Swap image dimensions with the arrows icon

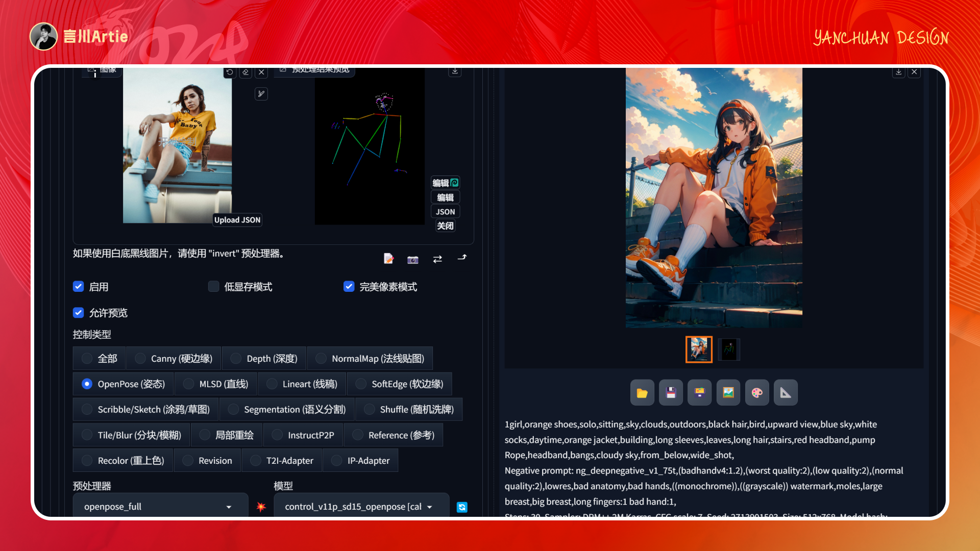(x=437, y=259)
